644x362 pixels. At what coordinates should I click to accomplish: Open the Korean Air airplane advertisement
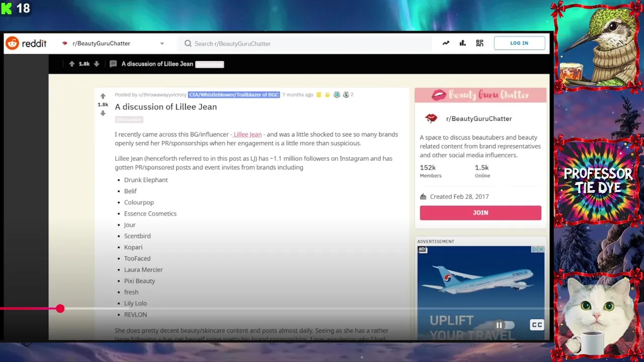[480, 292]
